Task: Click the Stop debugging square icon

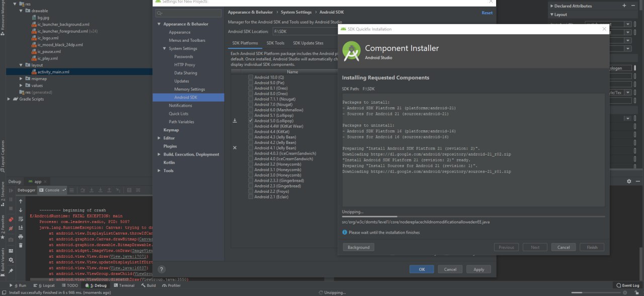Action: tap(11, 208)
